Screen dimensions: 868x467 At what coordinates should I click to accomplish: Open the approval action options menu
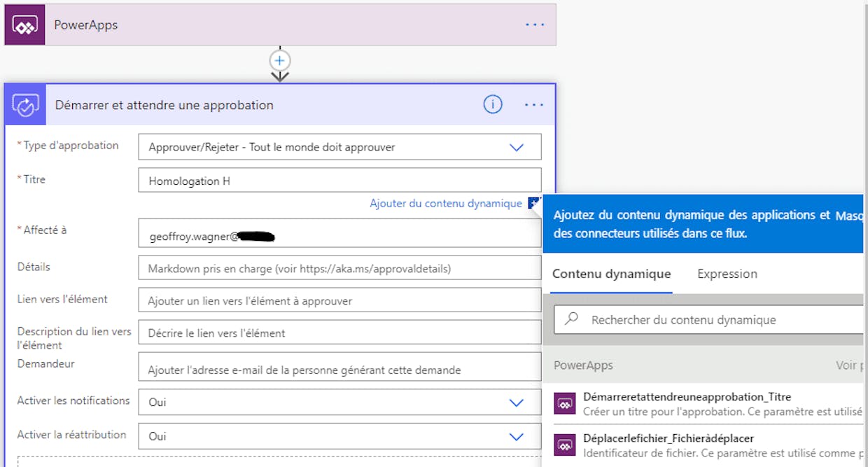click(x=534, y=105)
